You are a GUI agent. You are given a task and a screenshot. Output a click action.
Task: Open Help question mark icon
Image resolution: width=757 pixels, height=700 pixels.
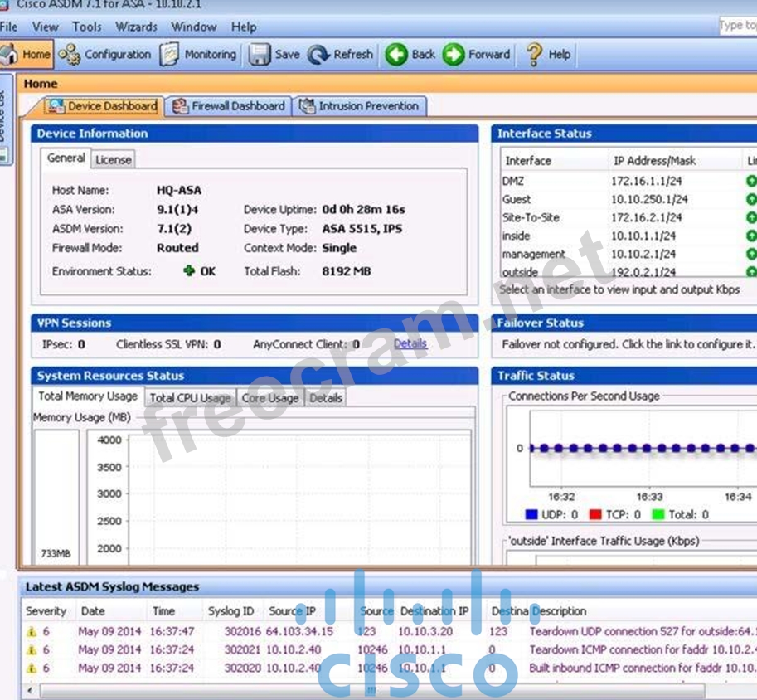tap(535, 55)
